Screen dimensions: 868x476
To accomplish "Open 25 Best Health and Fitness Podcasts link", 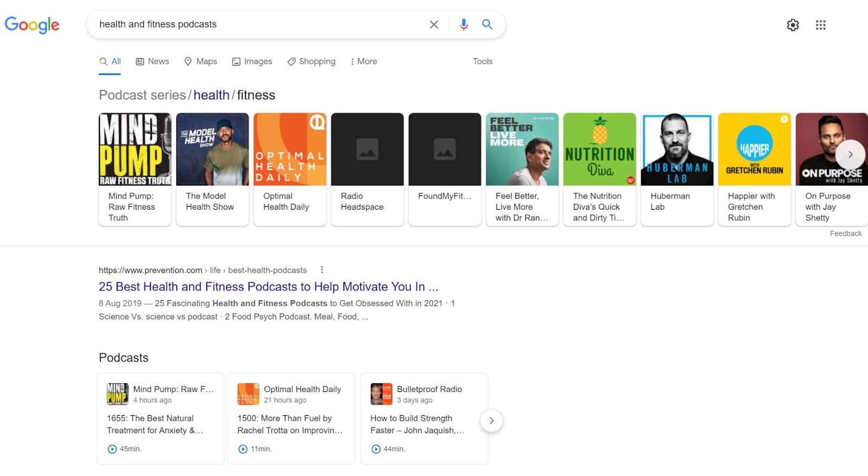I will (268, 287).
